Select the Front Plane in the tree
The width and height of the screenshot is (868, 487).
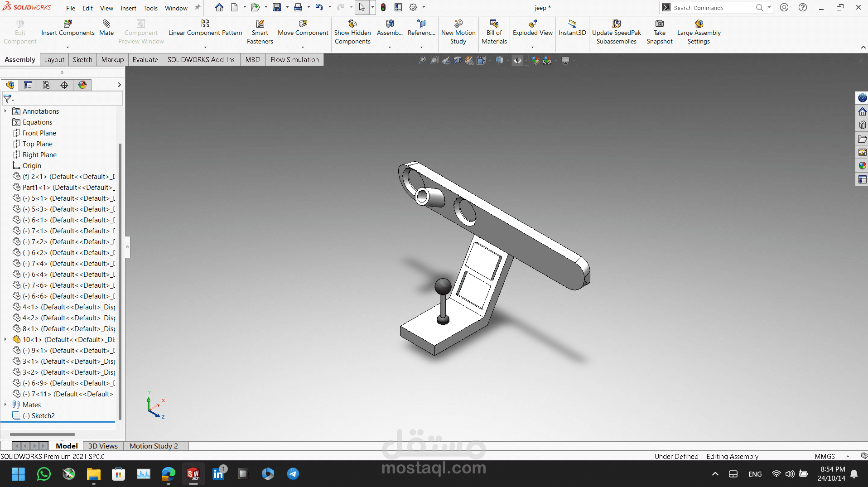[x=39, y=133]
